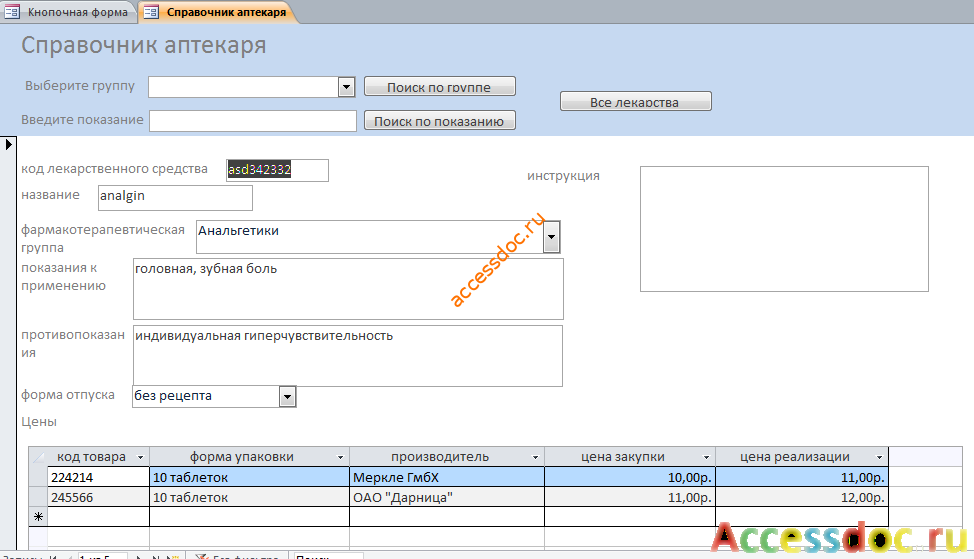
Task: Click the противопоказания text box
Action: tap(348, 356)
